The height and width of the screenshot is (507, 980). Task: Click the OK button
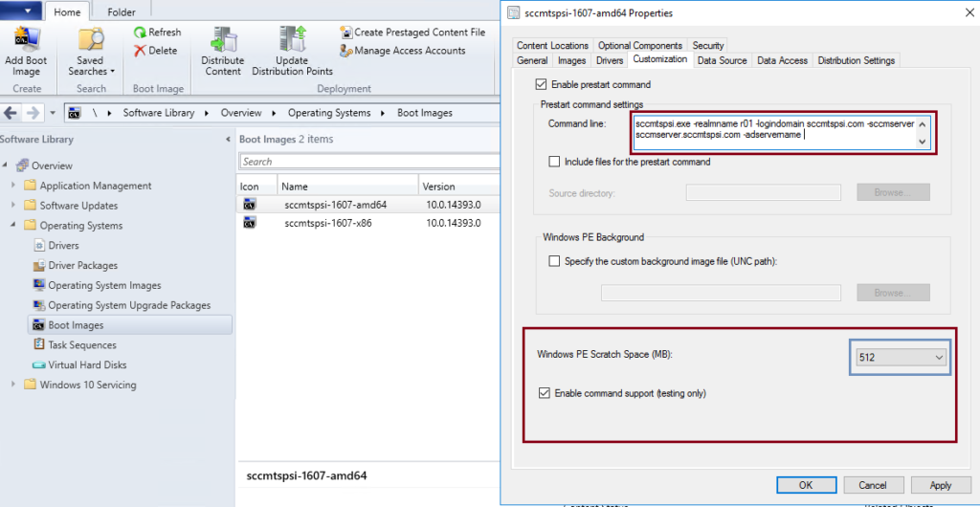(806, 485)
